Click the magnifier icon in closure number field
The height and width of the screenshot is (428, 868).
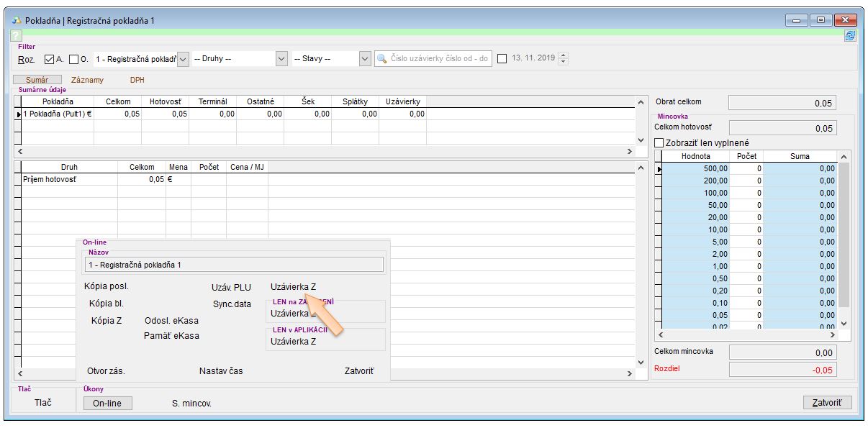382,58
